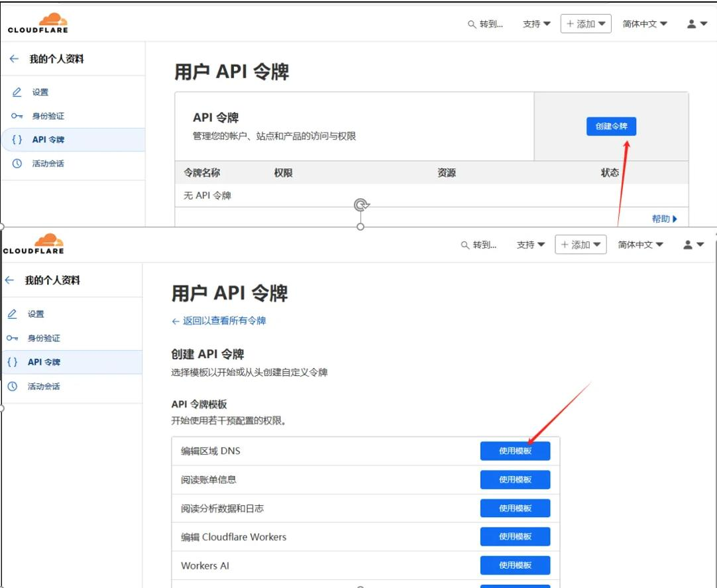Click the 令牌名称 column header

pyautogui.click(x=201, y=172)
